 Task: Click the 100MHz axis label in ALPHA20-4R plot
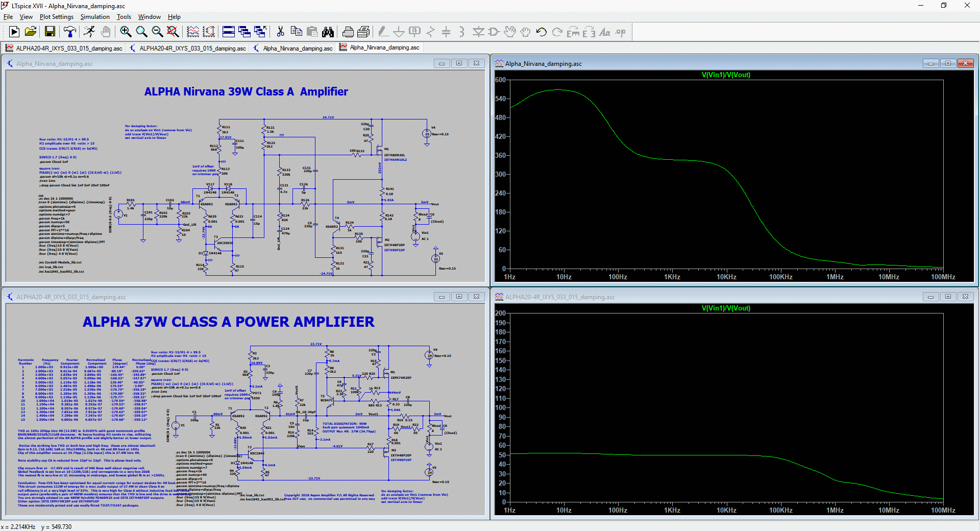(943, 510)
